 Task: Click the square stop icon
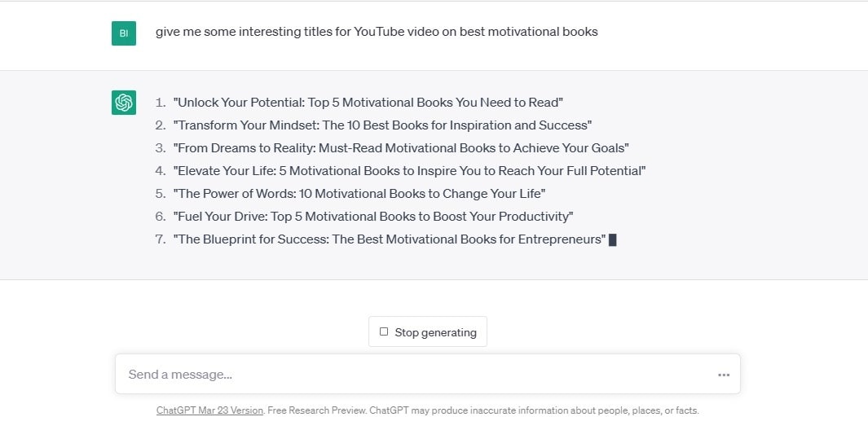(384, 332)
